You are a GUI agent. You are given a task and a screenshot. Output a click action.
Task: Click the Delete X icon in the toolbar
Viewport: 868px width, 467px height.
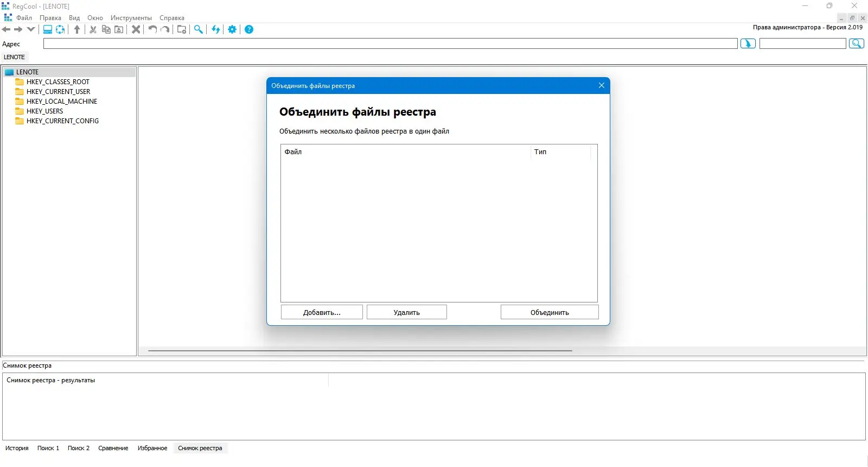point(136,29)
